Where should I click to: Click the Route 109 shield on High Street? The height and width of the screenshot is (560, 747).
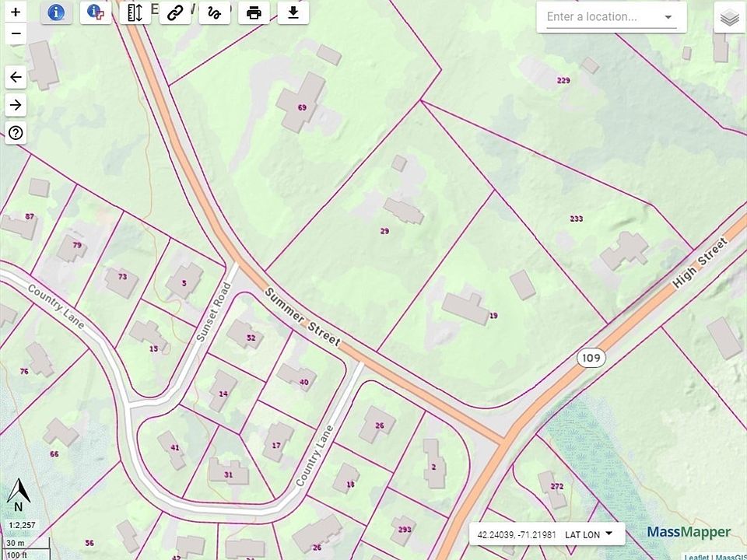[x=591, y=358]
